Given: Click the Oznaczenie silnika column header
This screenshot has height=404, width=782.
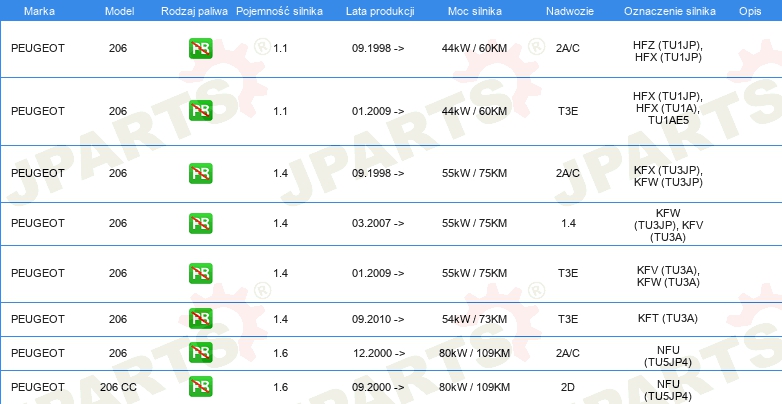Looking at the screenshot, I should pos(670,11).
